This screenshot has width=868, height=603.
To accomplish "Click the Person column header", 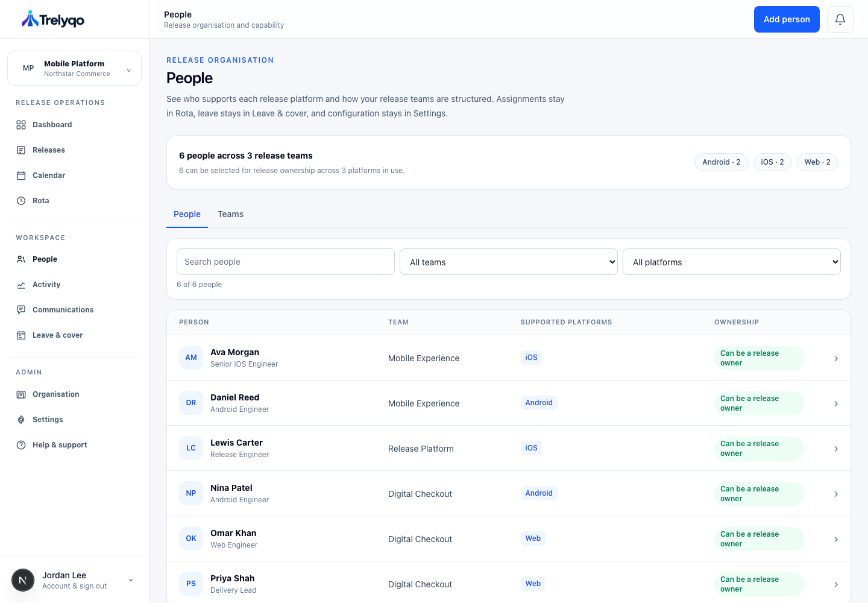I will tap(194, 322).
